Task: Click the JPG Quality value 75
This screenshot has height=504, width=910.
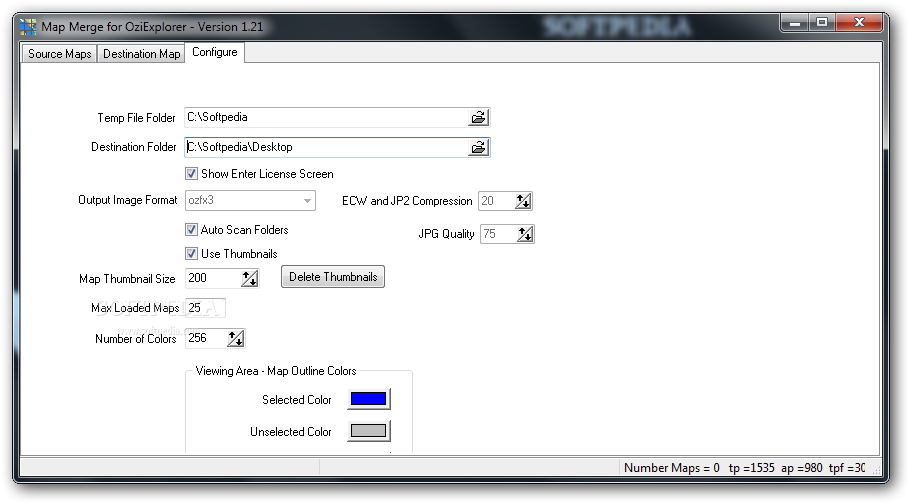Action: pyautogui.click(x=490, y=234)
